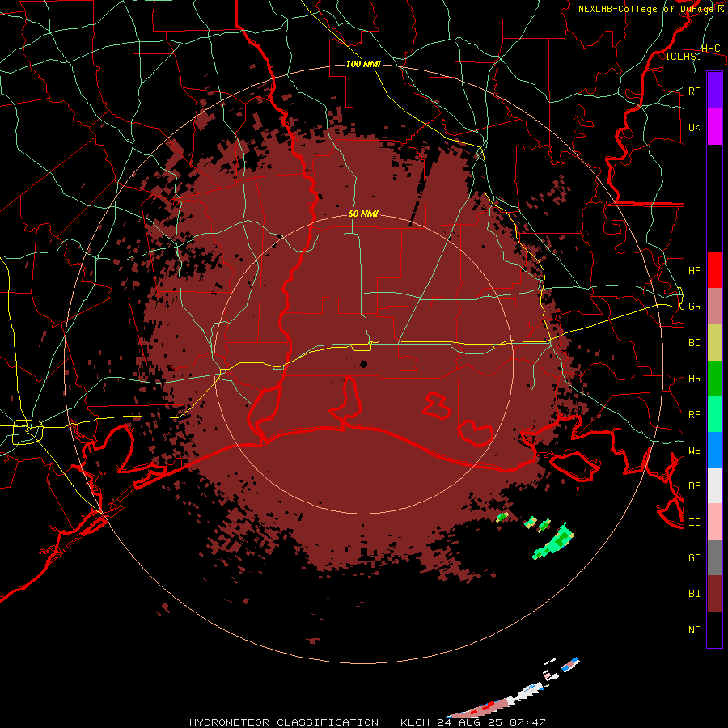Pick the HR dark green legend swatch
The width and height of the screenshot is (728, 728).
point(714,379)
